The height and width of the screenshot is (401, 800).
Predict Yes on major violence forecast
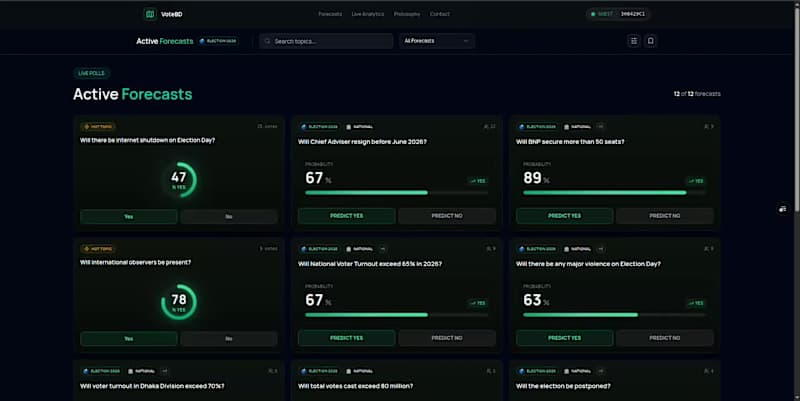tap(564, 338)
